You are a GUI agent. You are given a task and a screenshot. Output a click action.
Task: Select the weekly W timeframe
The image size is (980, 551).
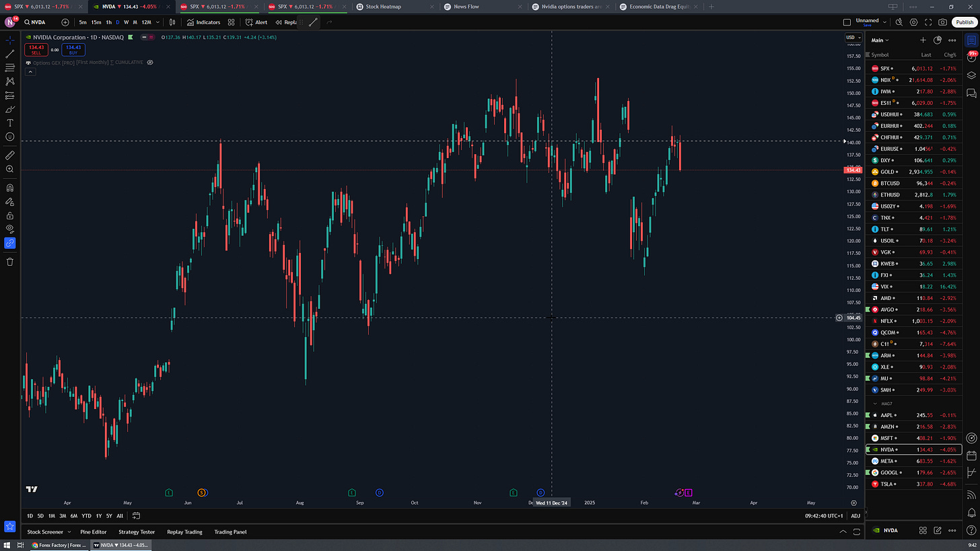pyautogui.click(x=126, y=22)
